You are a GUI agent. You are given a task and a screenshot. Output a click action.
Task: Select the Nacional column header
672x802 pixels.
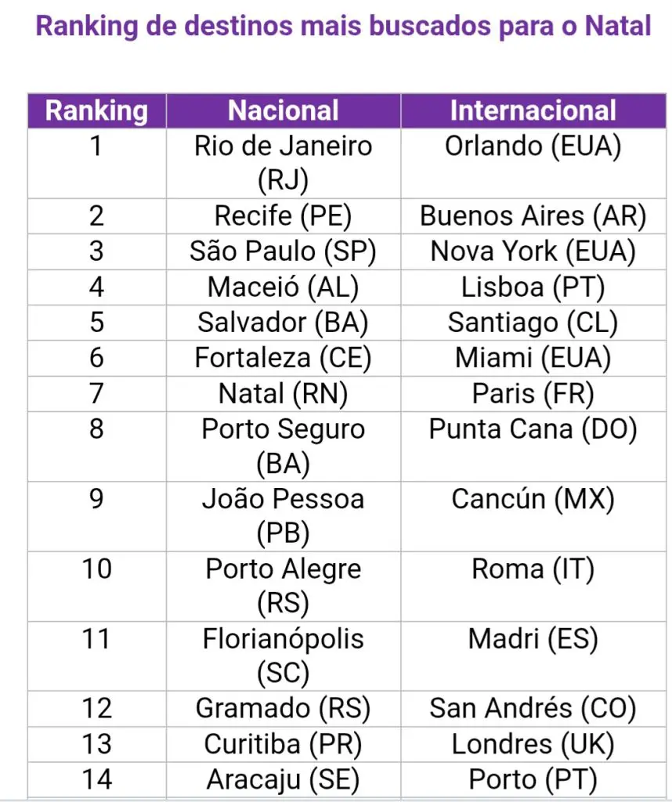(x=284, y=110)
